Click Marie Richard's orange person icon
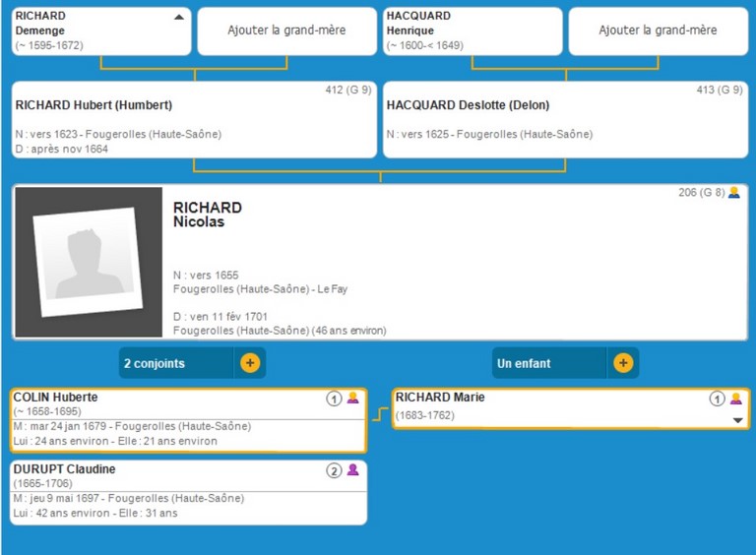This screenshot has width=756, height=555. (x=735, y=399)
